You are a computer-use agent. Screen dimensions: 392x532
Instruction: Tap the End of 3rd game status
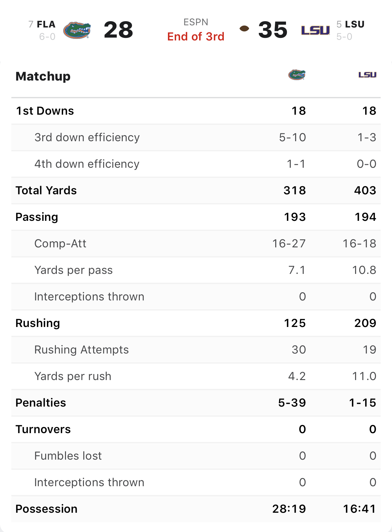[x=196, y=37]
